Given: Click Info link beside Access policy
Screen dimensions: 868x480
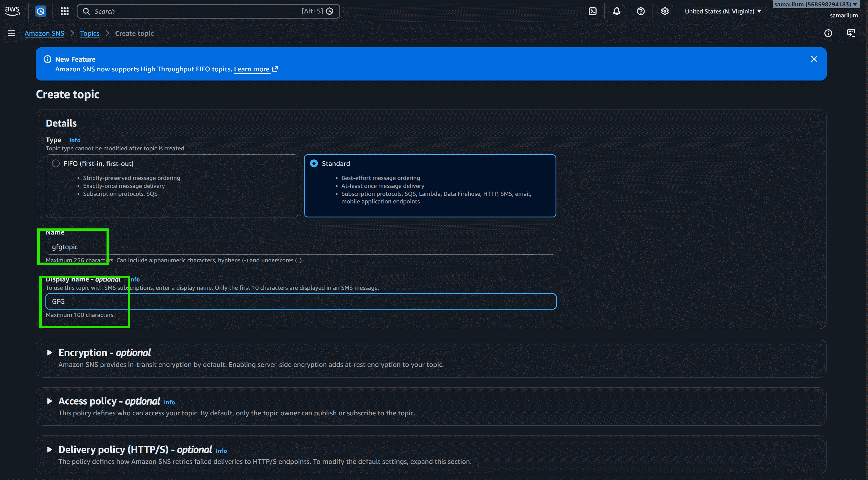Looking at the screenshot, I should tap(169, 402).
